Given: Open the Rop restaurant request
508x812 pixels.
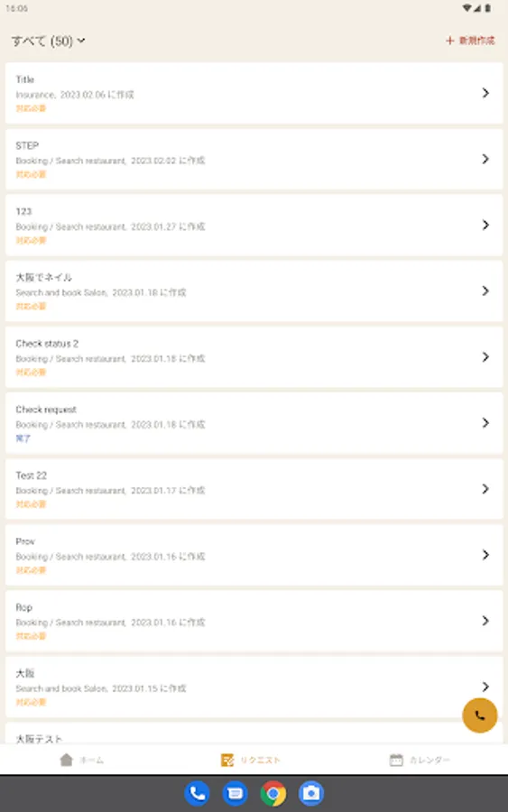Looking at the screenshot, I should click(254, 621).
